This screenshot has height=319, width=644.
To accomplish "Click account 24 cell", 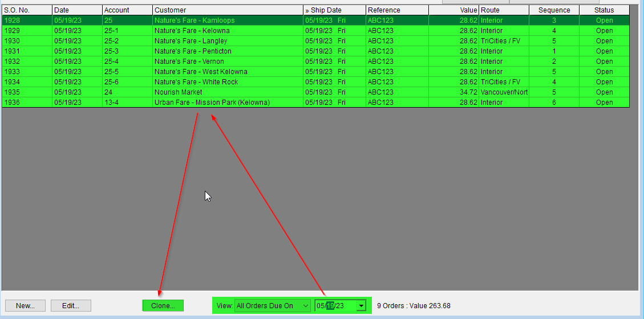I will pos(127,92).
